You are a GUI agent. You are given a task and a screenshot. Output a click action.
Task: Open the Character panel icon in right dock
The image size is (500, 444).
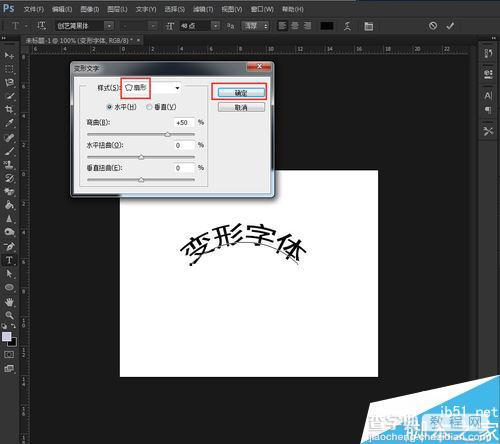[488, 96]
